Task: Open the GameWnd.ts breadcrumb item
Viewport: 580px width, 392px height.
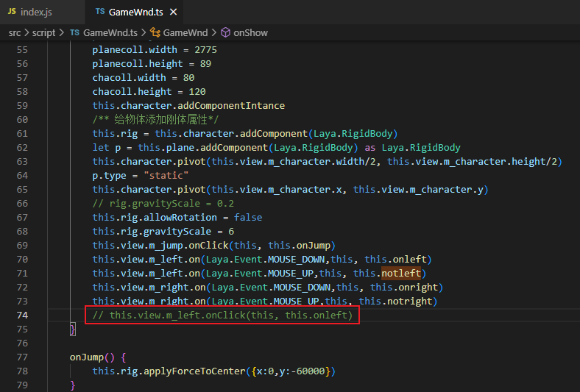Action: click(110, 32)
